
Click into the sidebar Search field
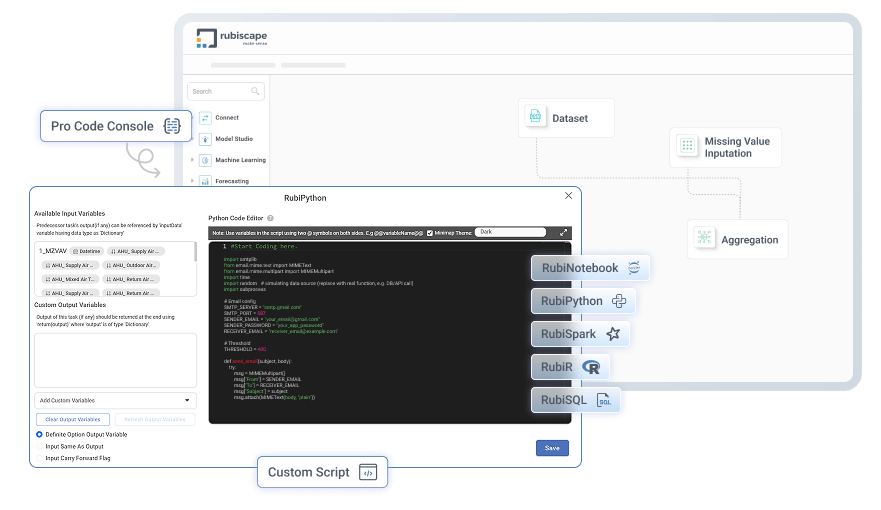[x=226, y=91]
